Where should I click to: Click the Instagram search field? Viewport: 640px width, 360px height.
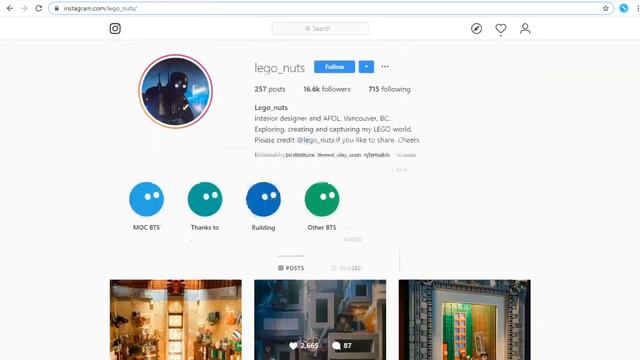[x=320, y=29]
